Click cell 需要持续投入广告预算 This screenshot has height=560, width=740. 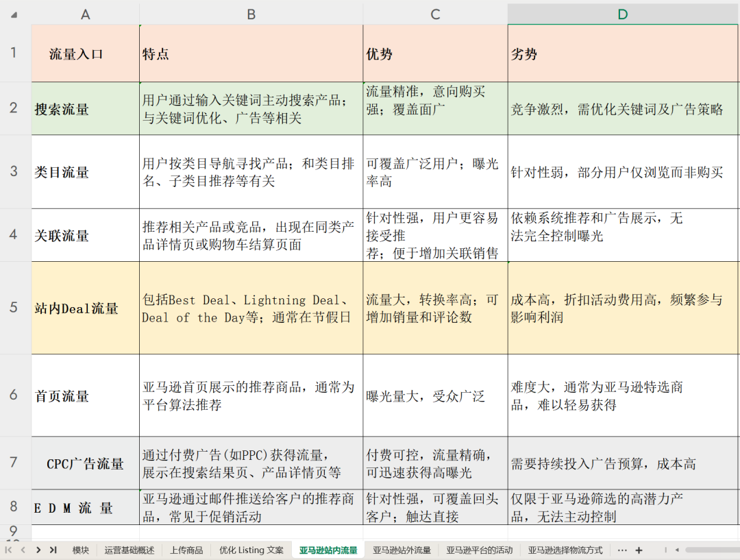pyautogui.click(x=623, y=463)
